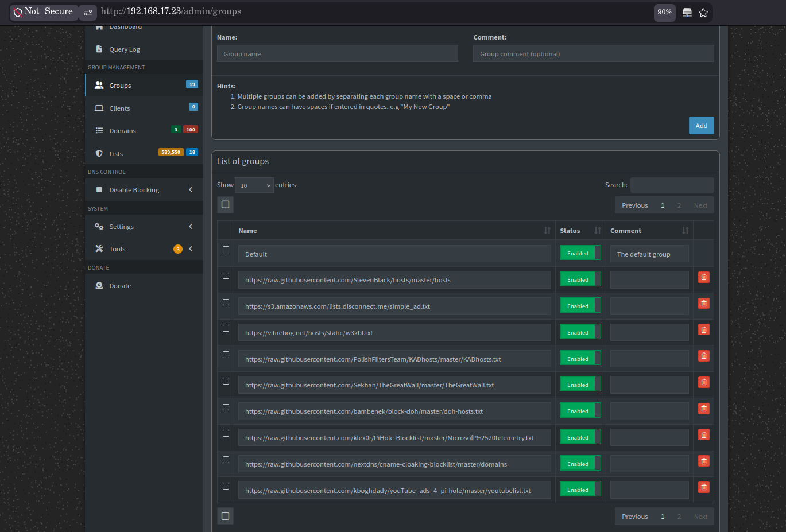Sort table by Name column arrows
The image size is (786, 532).
[x=547, y=231]
